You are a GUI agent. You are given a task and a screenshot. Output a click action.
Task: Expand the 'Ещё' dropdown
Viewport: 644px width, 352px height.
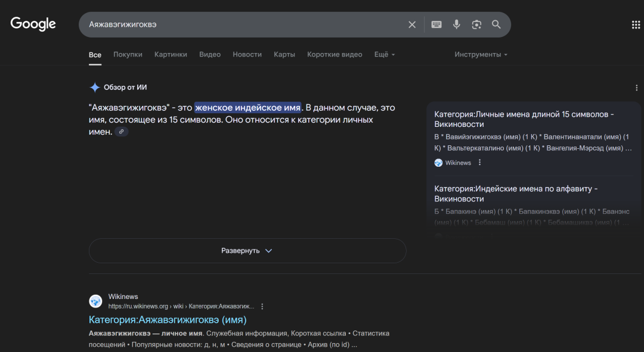click(385, 55)
